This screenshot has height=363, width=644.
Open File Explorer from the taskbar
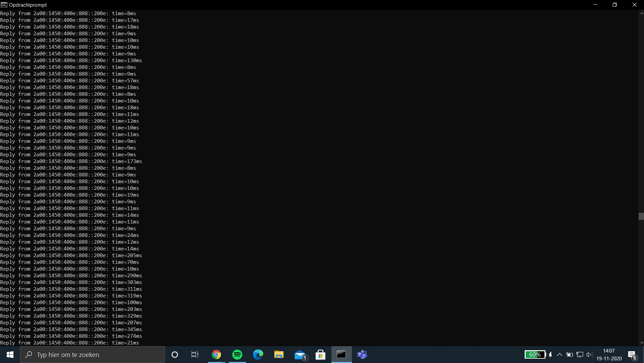pyautogui.click(x=279, y=355)
